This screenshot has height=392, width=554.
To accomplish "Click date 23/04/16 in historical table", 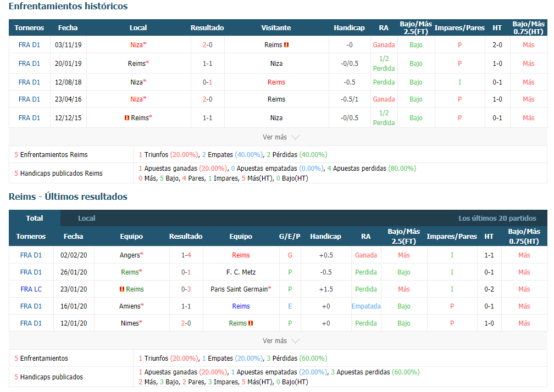I will coord(68,99).
